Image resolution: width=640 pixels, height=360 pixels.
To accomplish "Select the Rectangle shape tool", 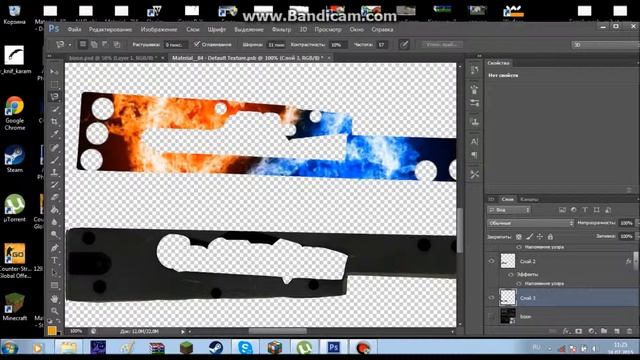I will (54, 285).
